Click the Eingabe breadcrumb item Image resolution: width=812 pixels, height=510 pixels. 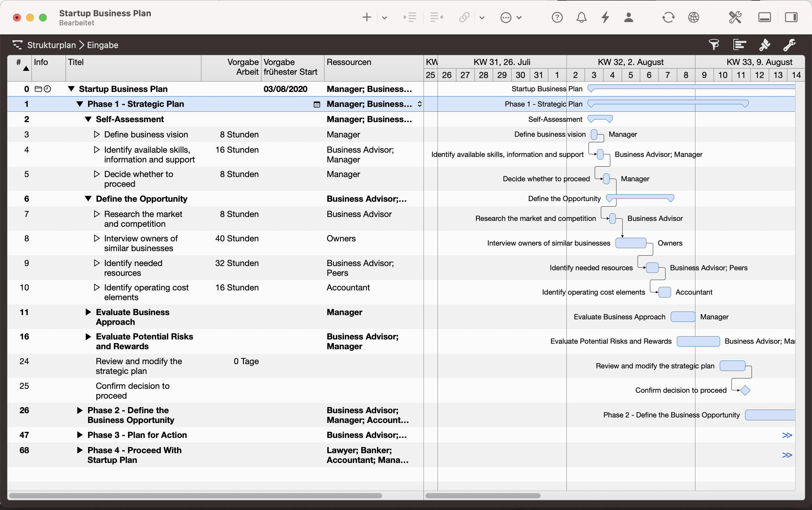103,45
